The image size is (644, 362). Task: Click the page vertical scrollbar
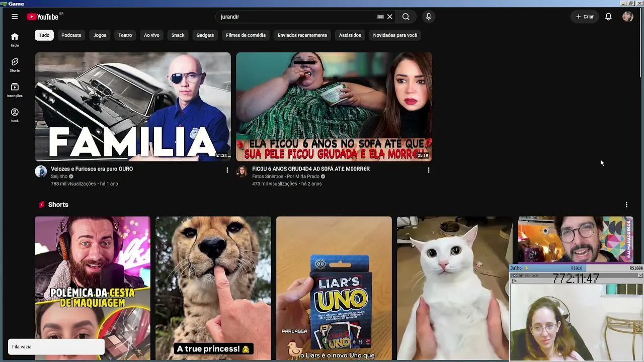[x=641, y=43]
